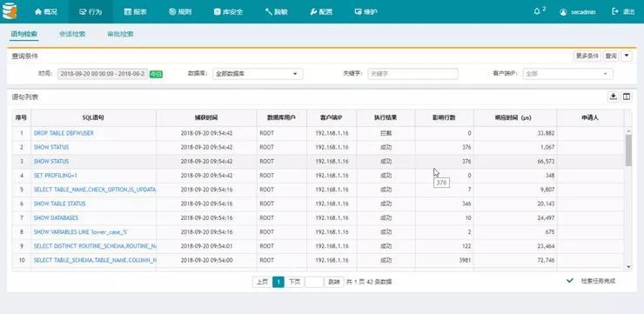The width and height of the screenshot is (644, 314).
Task: Click the export download icon above table
Action: tap(614, 97)
